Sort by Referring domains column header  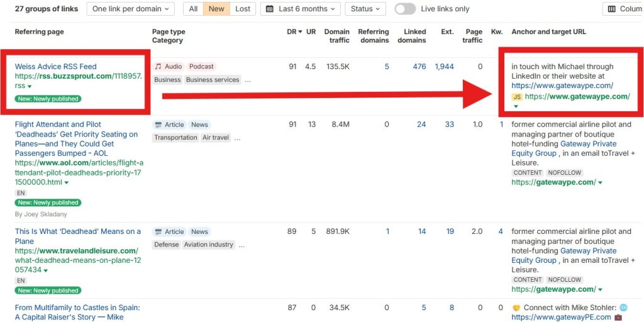tap(374, 36)
